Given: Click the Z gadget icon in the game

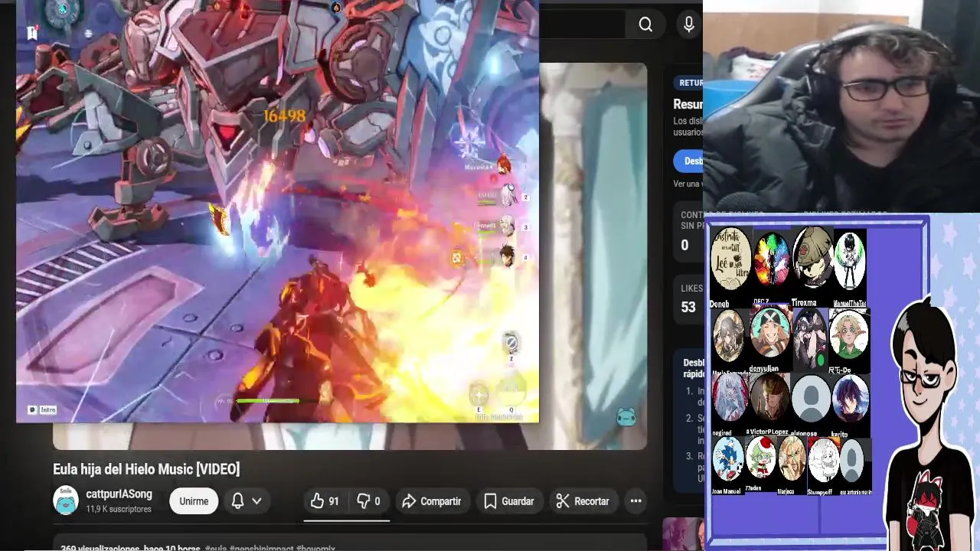Looking at the screenshot, I should click(511, 343).
